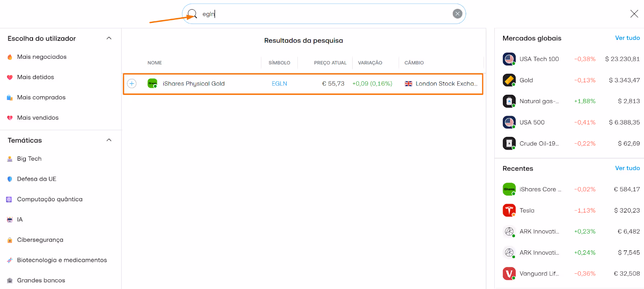Select the Computação quântica theme

coord(50,199)
